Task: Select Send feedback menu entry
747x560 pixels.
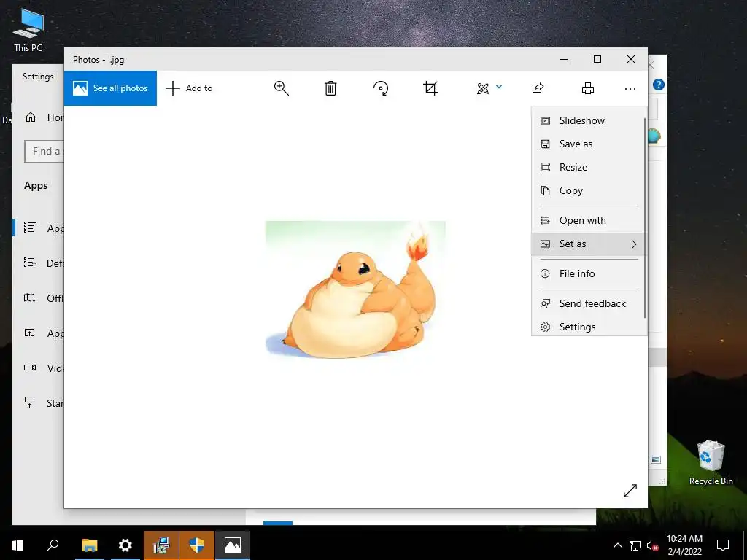Action: (x=588, y=304)
